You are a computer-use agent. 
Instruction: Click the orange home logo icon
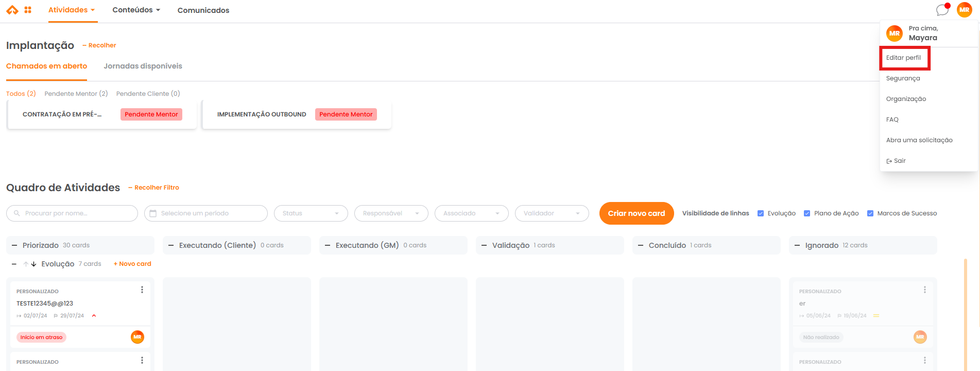click(x=12, y=10)
